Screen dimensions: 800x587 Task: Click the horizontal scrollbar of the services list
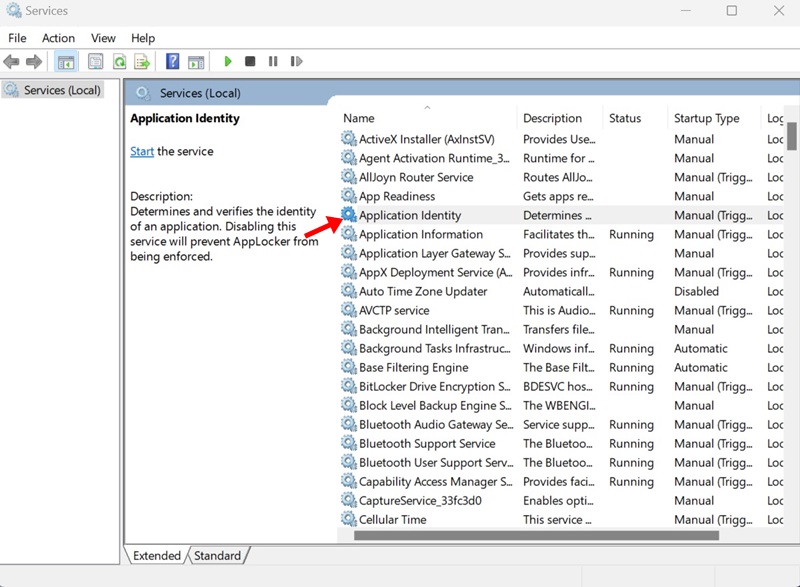[x=536, y=535]
